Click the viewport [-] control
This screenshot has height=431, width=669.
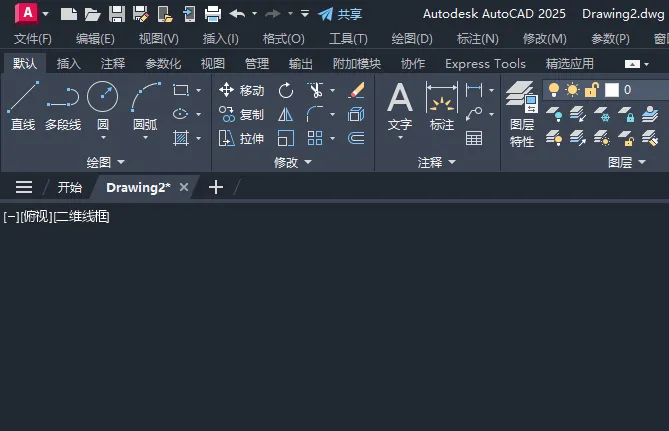[11, 217]
